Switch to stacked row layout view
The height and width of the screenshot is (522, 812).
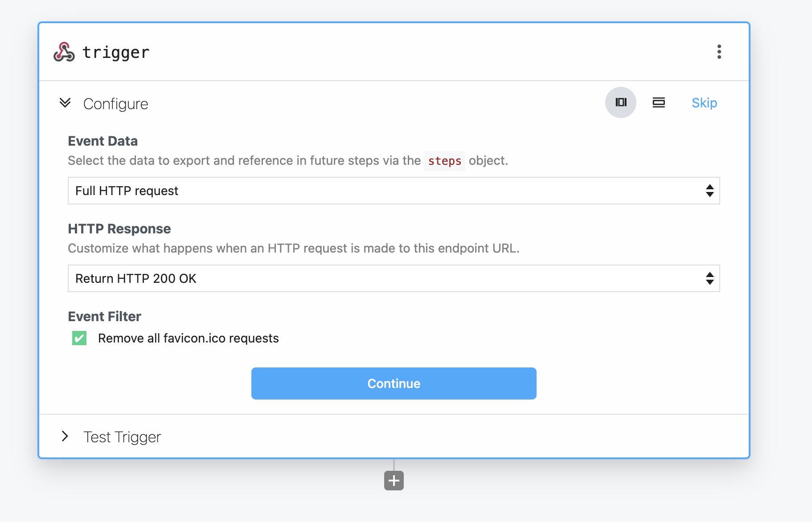(x=658, y=102)
